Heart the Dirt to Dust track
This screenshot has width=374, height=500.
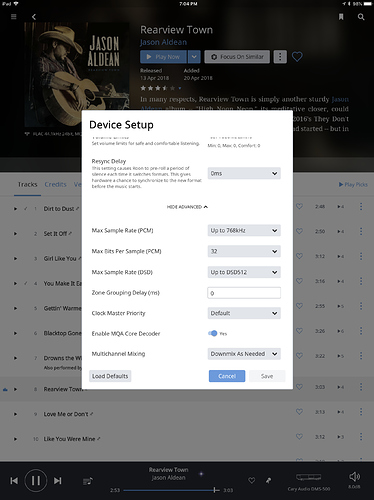click(299, 206)
